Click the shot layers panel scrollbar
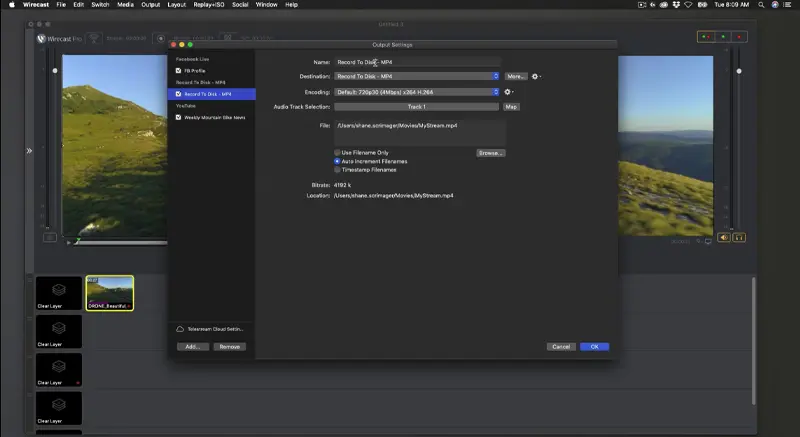The width and height of the screenshot is (800, 437). (754, 341)
